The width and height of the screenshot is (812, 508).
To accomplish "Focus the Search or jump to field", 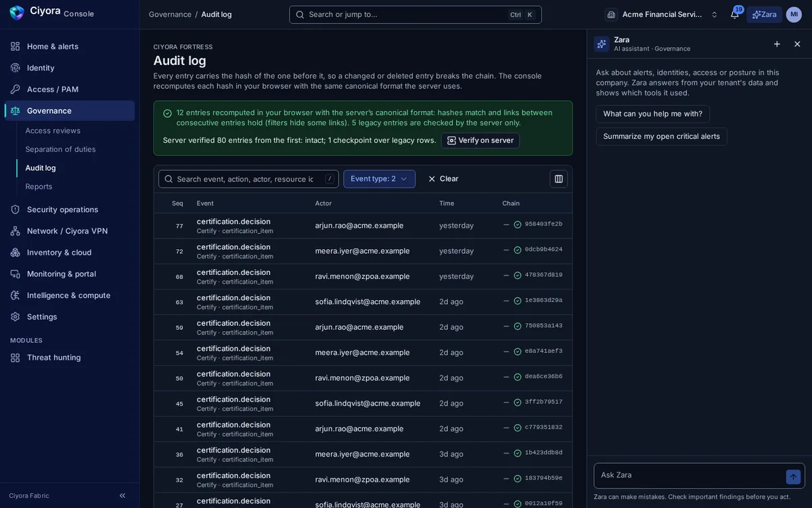I will tap(415, 15).
